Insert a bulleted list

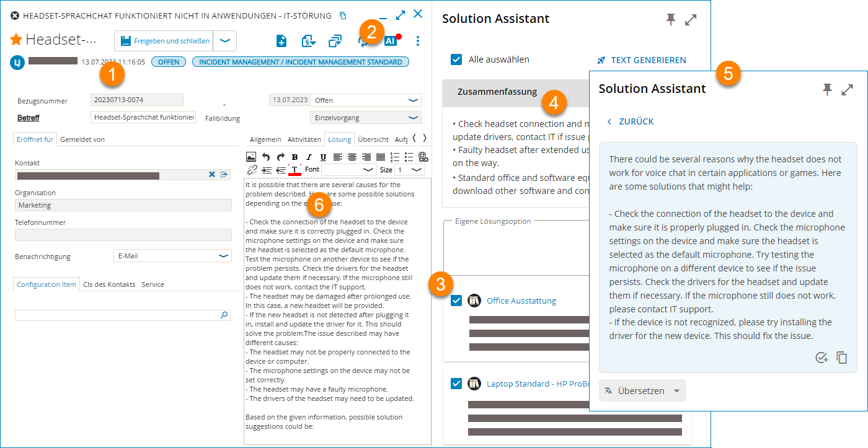click(409, 157)
